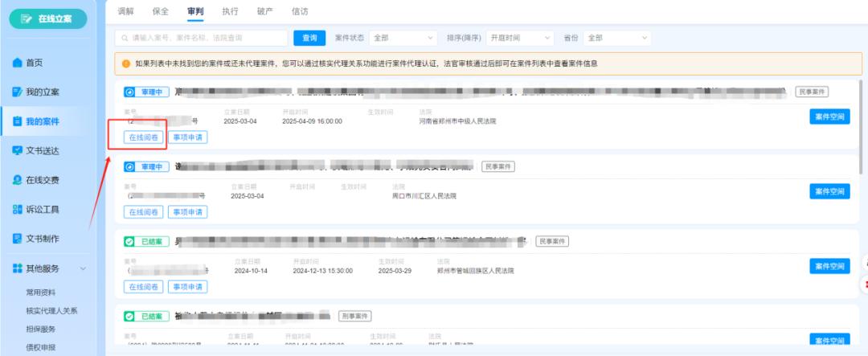Open 我的立案 sidebar icon
Viewport: 868px width, 356px height.
[x=18, y=92]
